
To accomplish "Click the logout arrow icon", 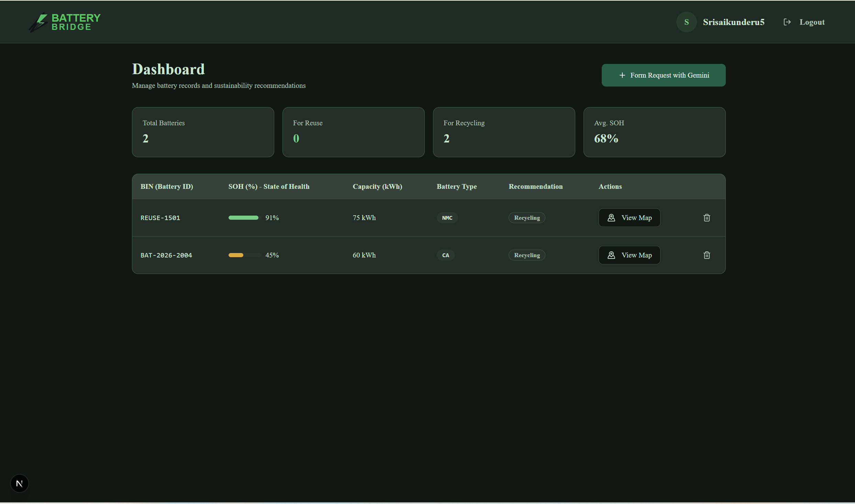I will coord(787,22).
